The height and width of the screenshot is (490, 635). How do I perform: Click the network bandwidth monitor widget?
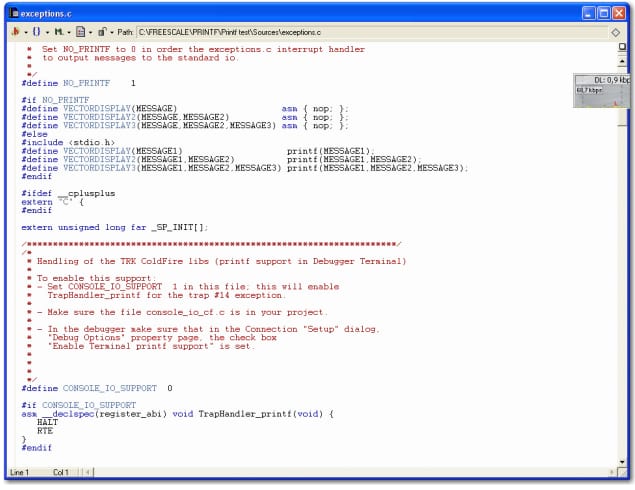click(x=603, y=91)
